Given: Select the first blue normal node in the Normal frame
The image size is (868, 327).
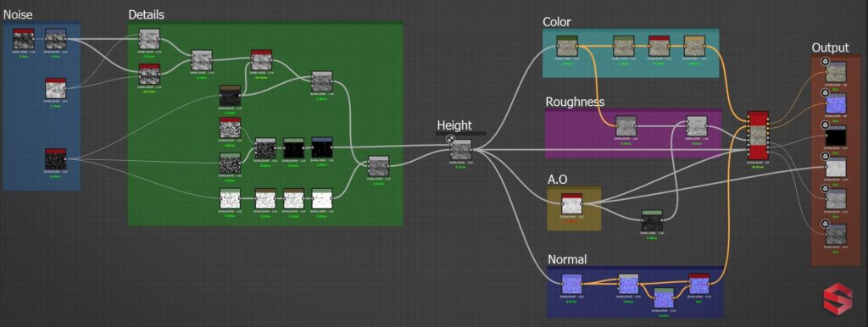Looking at the screenshot, I should [x=572, y=285].
